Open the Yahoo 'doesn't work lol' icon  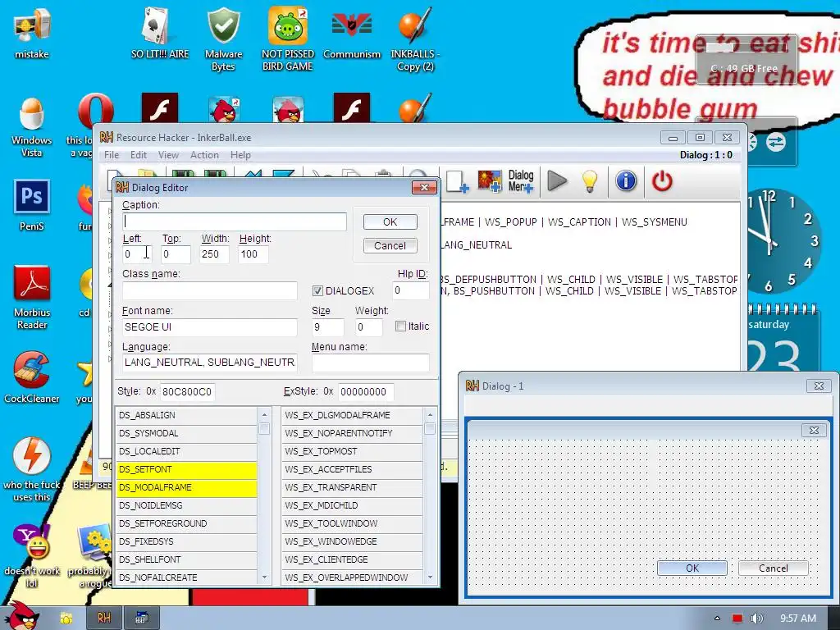click(32, 555)
